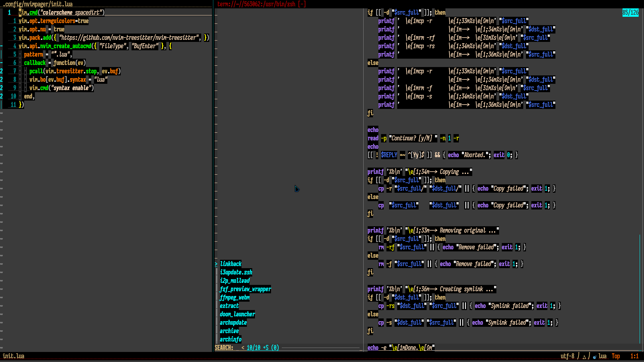Click the SEARCH prompt input field
The height and width of the screenshot is (362, 644).
pyautogui.click(x=237, y=348)
